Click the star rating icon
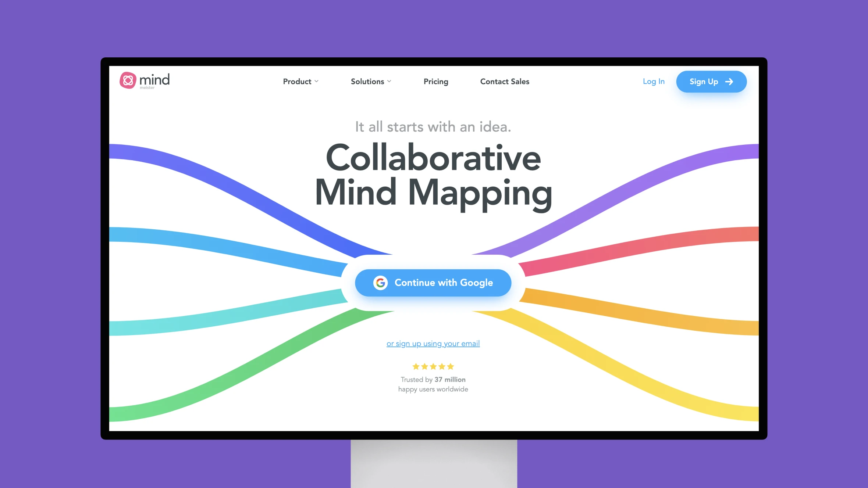Screen dimensions: 868x488 pyautogui.click(x=433, y=366)
